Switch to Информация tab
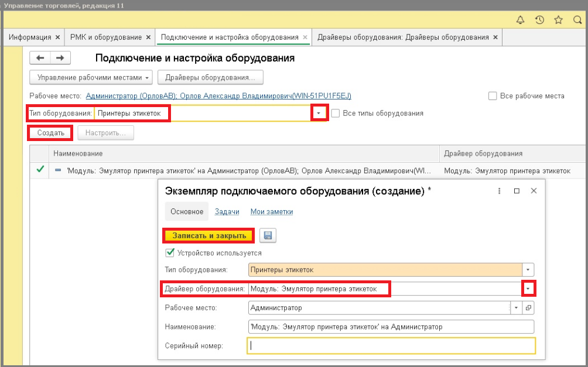The height and width of the screenshot is (367, 588). point(30,37)
